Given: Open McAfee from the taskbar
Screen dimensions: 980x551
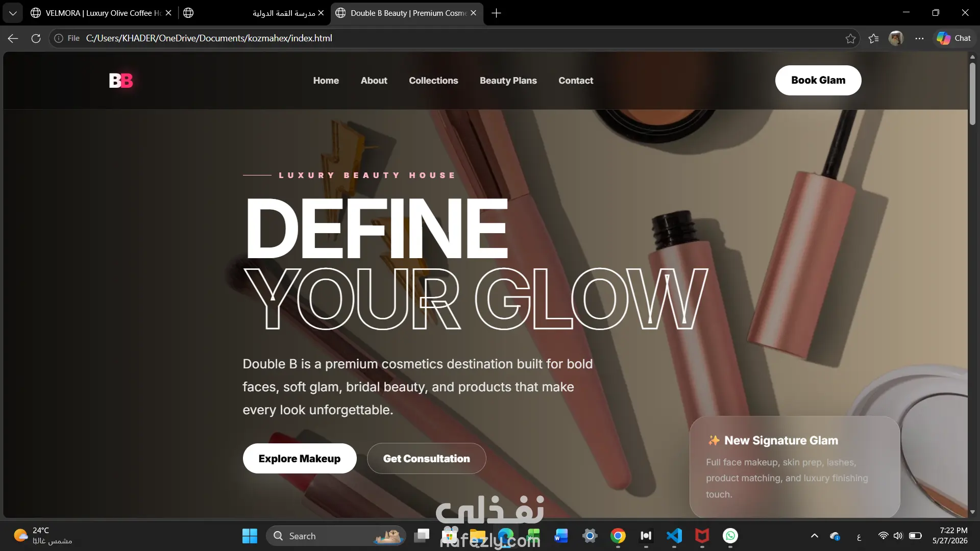Looking at the screenshot, I should pyautogui.click(x=702, y=536).
